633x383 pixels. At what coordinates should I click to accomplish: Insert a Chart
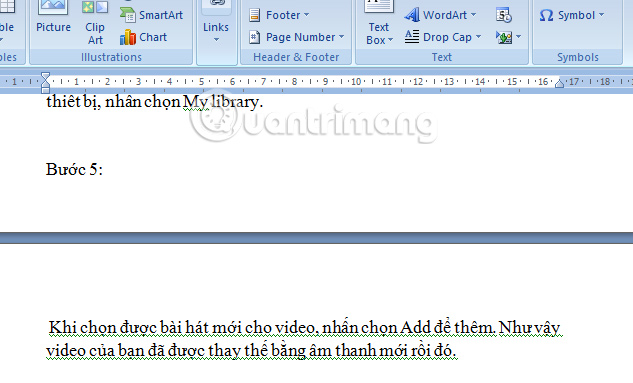(144, 37)
